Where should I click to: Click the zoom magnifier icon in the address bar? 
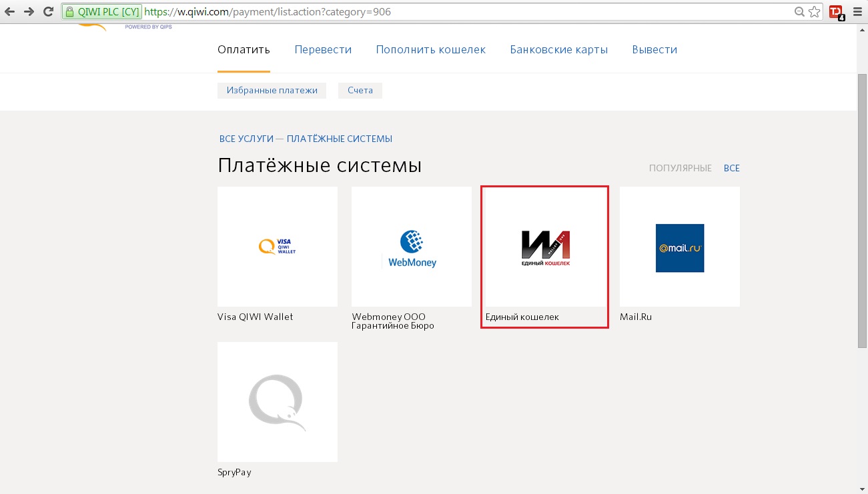click(800, 12)
